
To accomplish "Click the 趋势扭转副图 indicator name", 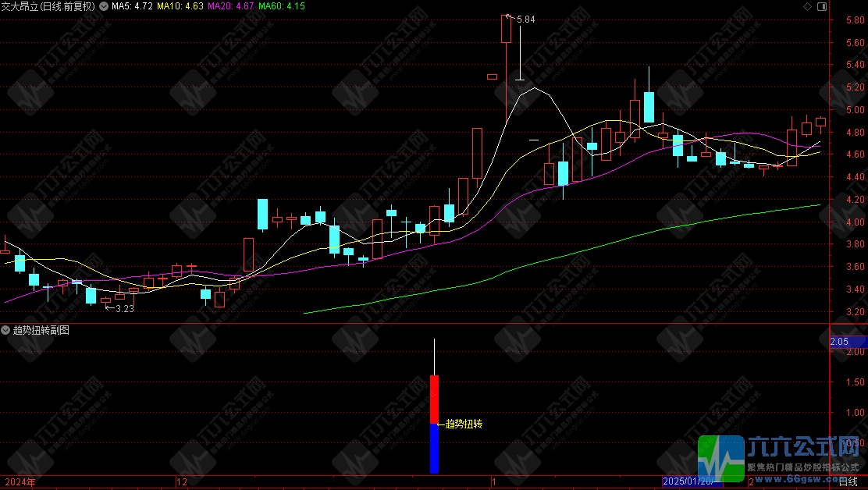I will [x=41, y=330].
